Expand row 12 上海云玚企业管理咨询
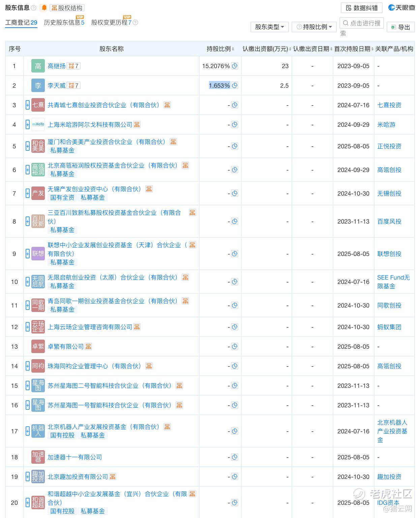 click(28, 327)
